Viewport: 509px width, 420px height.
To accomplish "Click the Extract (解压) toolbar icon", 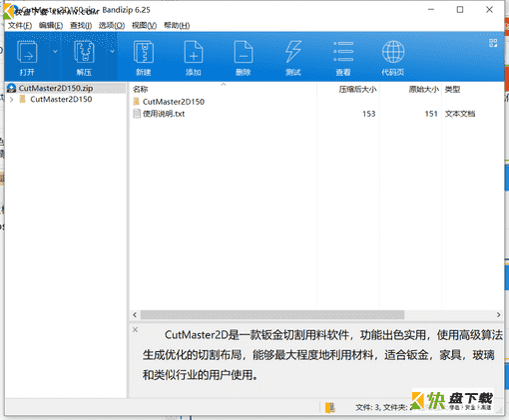I will 84,52.
